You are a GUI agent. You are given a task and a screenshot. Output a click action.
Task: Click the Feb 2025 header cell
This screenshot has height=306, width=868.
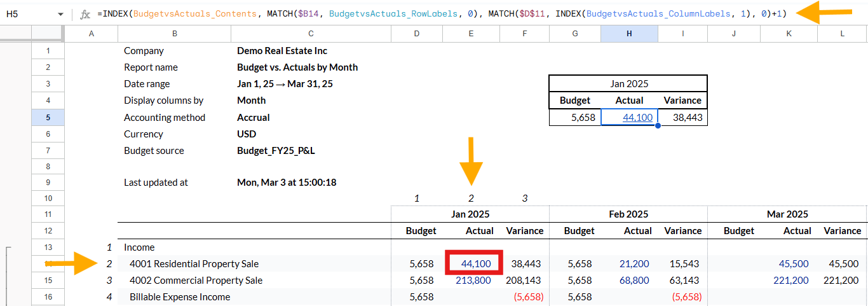tap(628, 214)
